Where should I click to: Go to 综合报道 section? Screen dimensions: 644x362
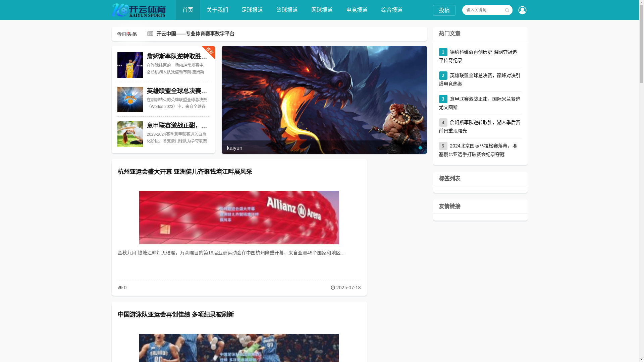coord(392,10)
